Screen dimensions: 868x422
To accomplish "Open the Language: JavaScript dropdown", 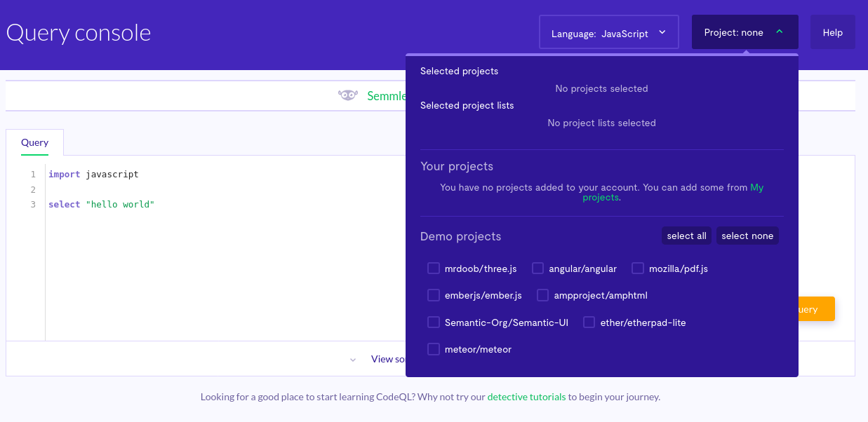I will pyautogui.click(x=608, y=32).
